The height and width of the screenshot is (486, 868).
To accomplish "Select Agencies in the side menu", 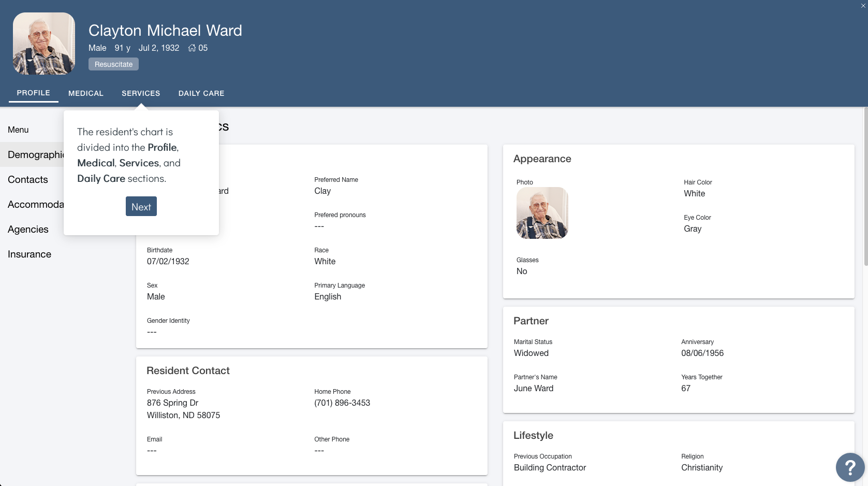I will click(x=28, y=230).
